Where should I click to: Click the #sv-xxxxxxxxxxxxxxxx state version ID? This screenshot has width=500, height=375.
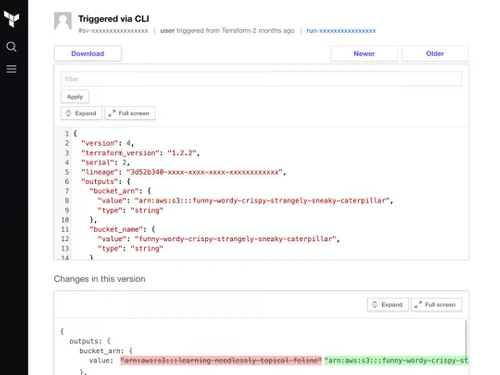coord(113,31)
